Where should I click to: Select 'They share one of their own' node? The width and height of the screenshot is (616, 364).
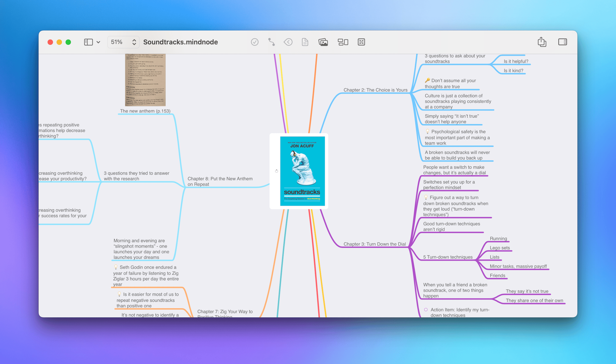(x=534, y=300)
